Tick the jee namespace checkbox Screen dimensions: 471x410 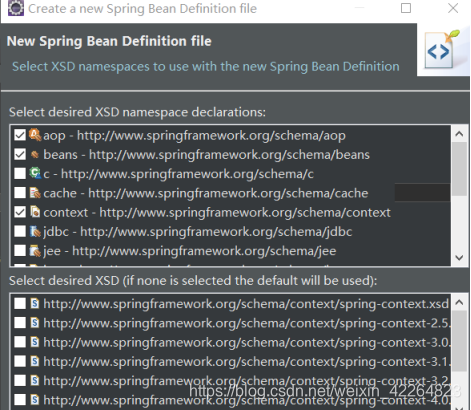(x=20, y=251)
